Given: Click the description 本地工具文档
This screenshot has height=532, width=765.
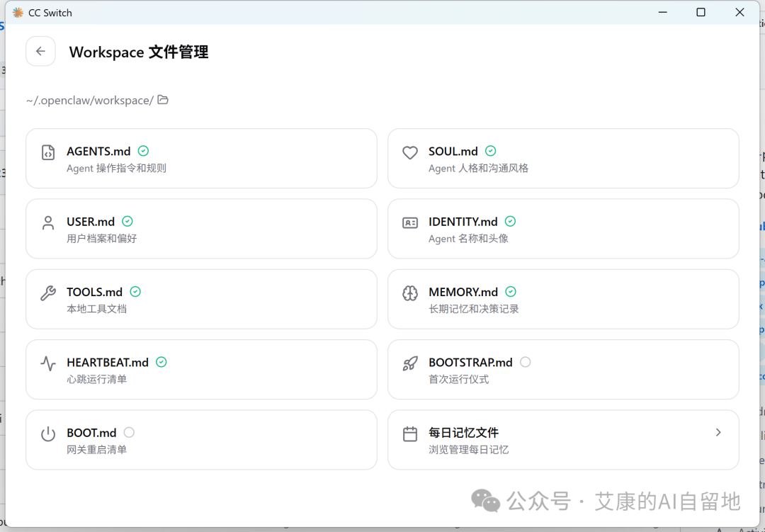Looking at the screenshot, I should [96, 309].
